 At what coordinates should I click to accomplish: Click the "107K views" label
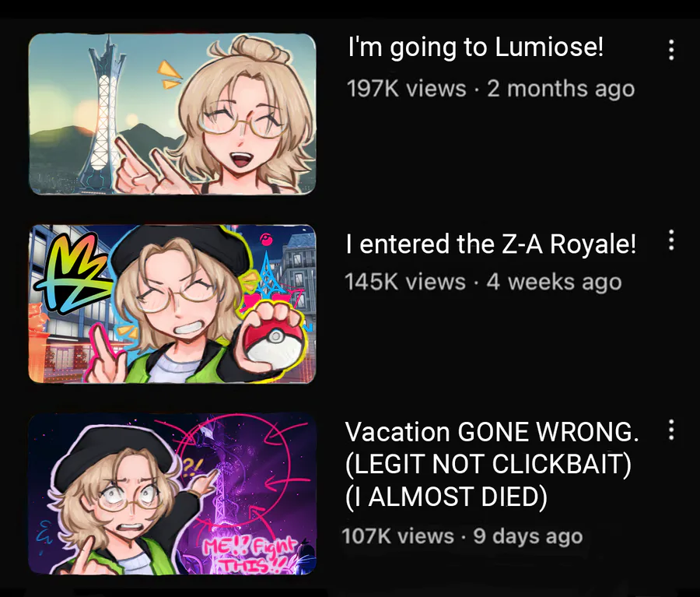(x=398, y=536)
